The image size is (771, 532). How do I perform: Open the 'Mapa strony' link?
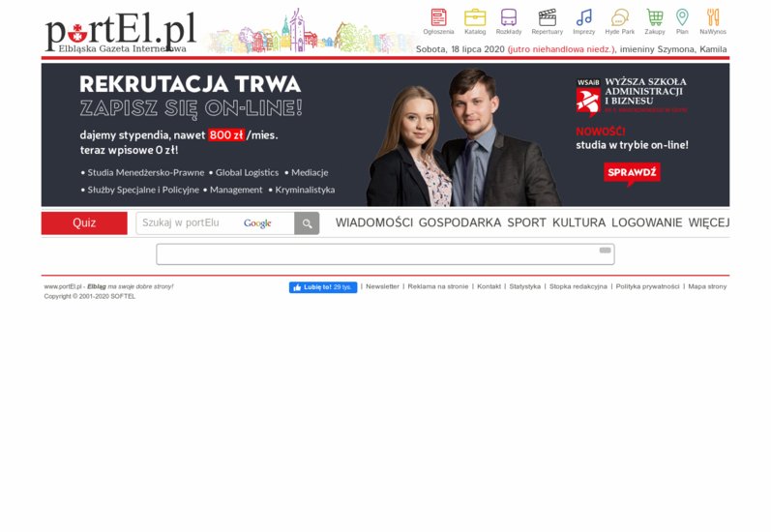(707, 286)
